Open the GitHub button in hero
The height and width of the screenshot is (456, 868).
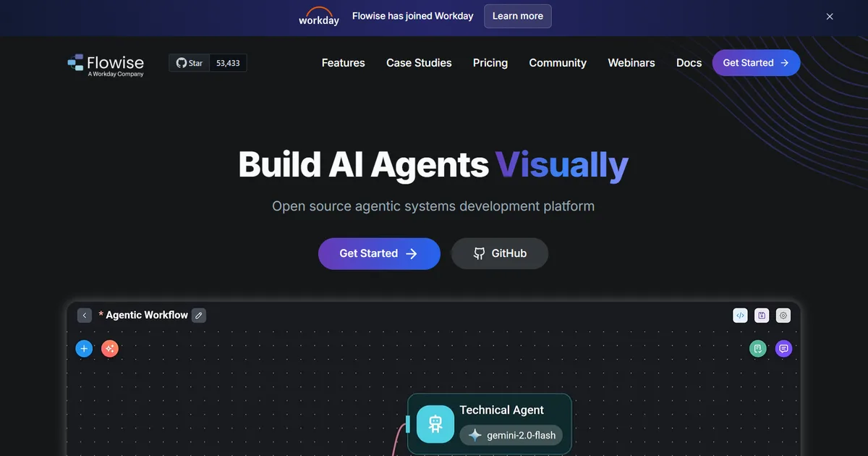tap(500, 253)
